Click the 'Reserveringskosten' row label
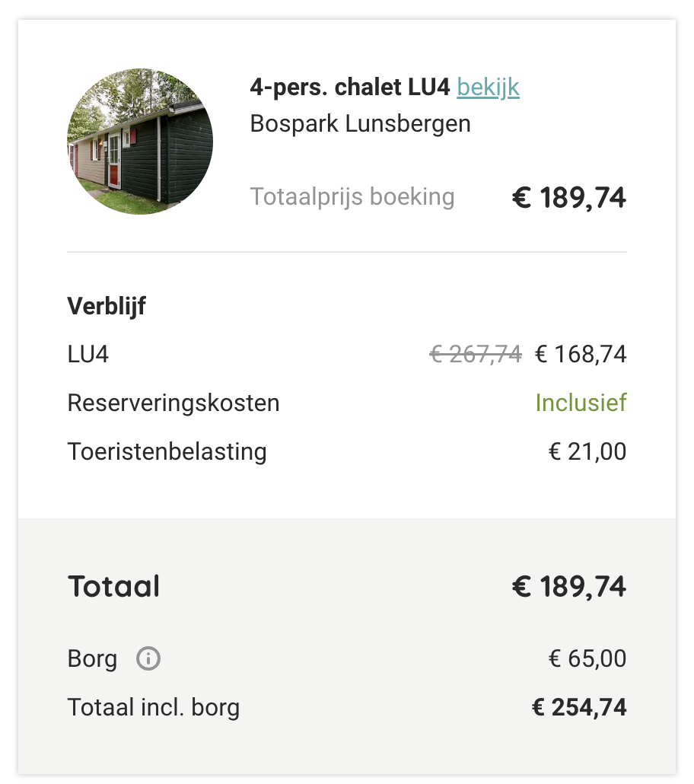This screenshot has width=694, height=784. tap(173, 403)
